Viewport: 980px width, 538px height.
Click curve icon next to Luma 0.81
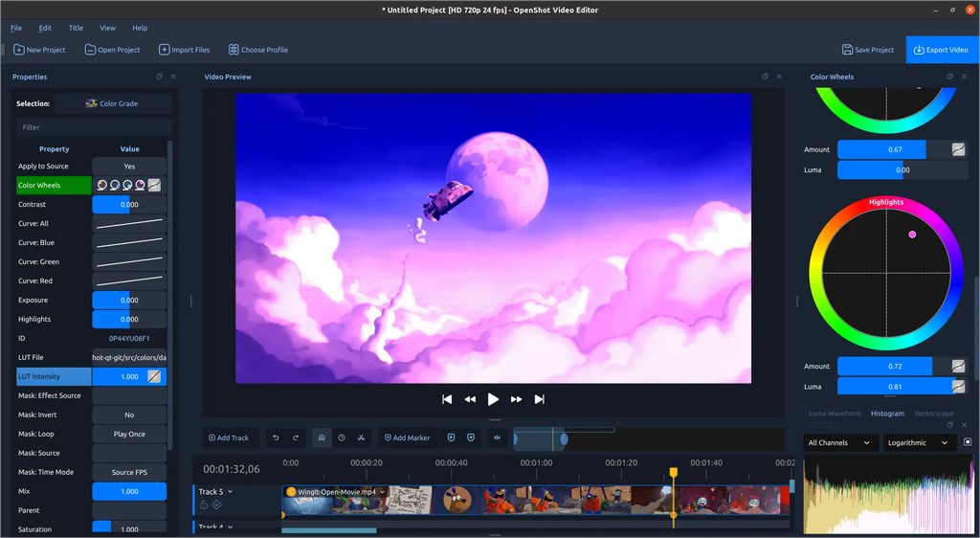[x=958, y=387]
